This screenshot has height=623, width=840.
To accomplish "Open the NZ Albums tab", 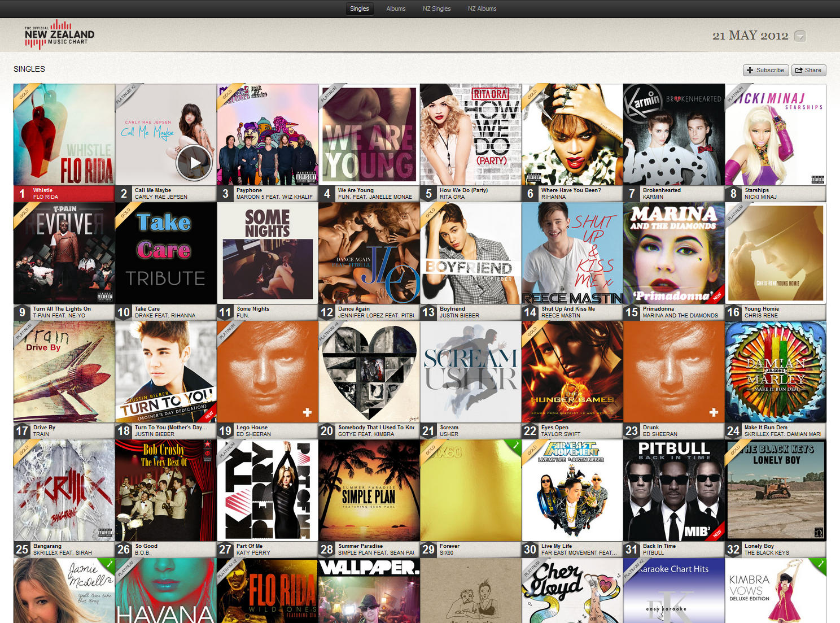I will 482,8.
